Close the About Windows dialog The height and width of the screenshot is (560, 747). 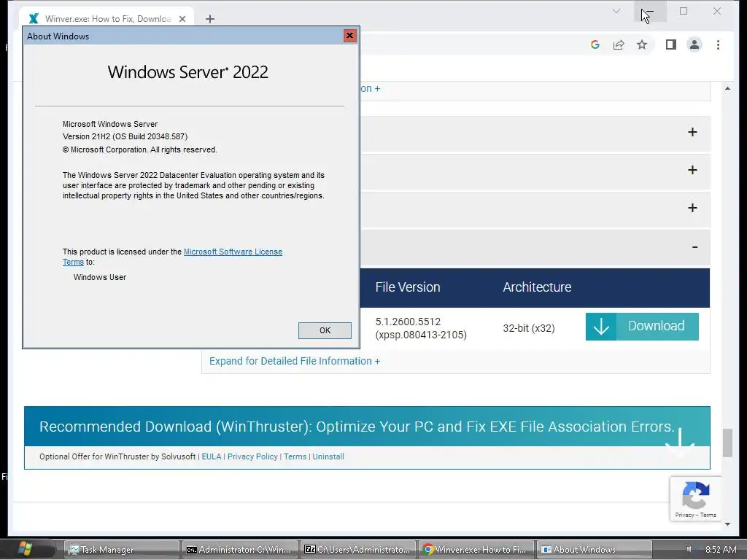click(349, 36)
